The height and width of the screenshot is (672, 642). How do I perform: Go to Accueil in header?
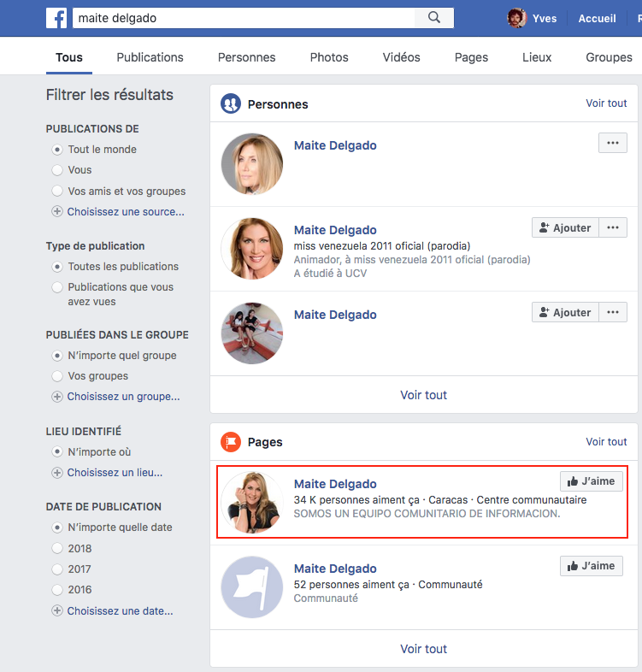(597, 19)
